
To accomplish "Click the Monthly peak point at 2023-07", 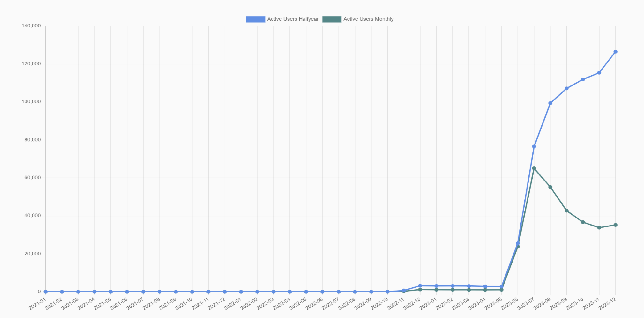I will pos(534,168).
